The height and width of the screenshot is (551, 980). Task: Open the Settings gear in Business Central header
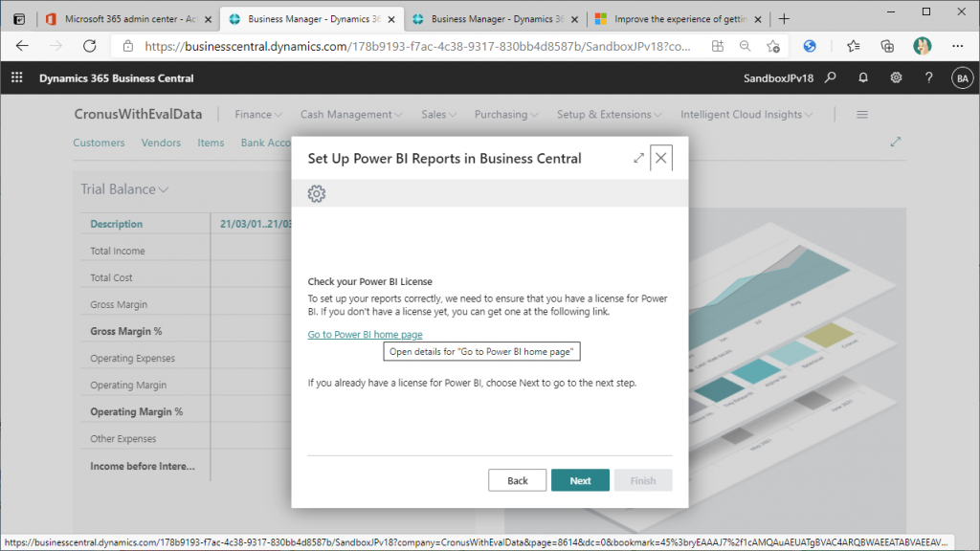tap(896, 77)
